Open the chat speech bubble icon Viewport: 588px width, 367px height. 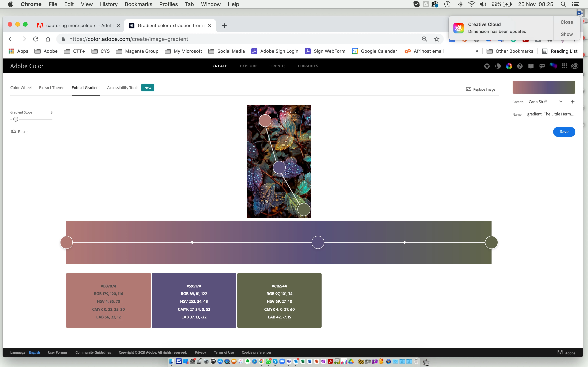point(542,66)
